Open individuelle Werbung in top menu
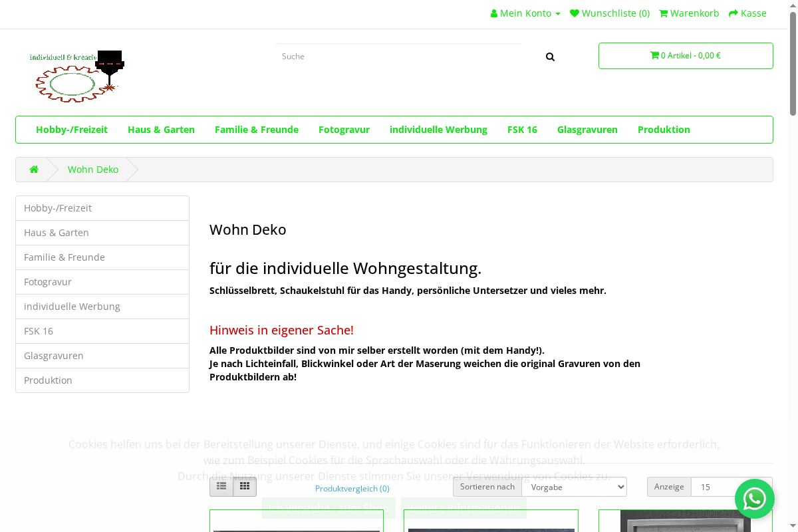This screenshot has width=798, height=532. point(438,130)
